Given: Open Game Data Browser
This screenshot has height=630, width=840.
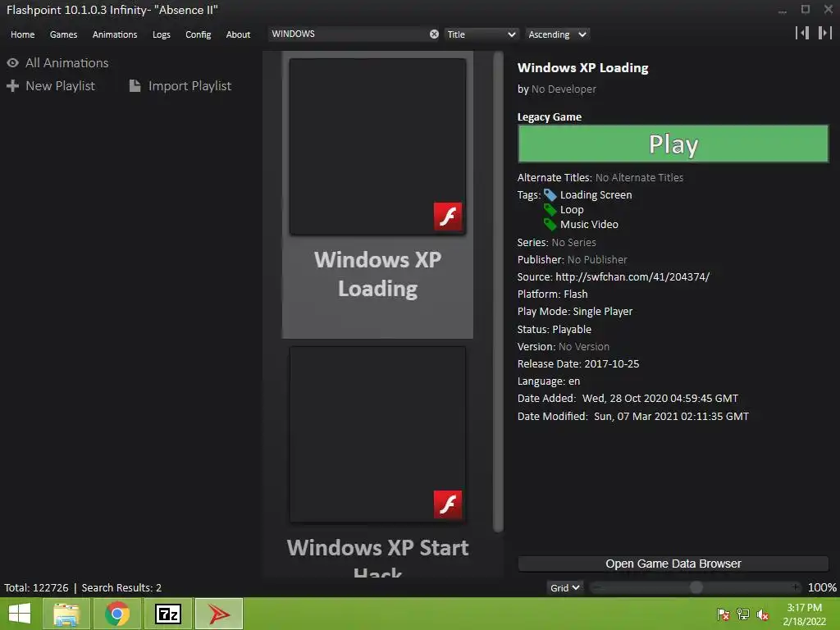Looking at the screenshot, I should pos(673,564).
